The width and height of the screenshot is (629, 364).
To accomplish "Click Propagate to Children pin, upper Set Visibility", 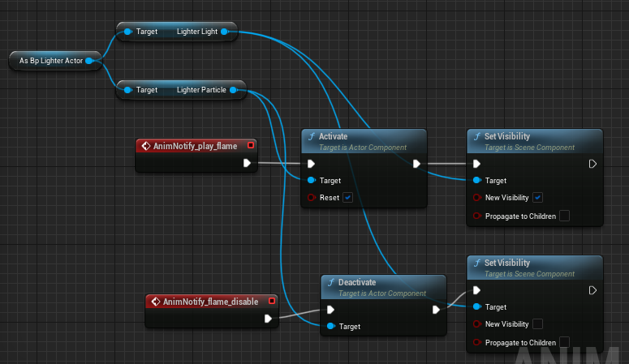I will [x=477, y=216].
